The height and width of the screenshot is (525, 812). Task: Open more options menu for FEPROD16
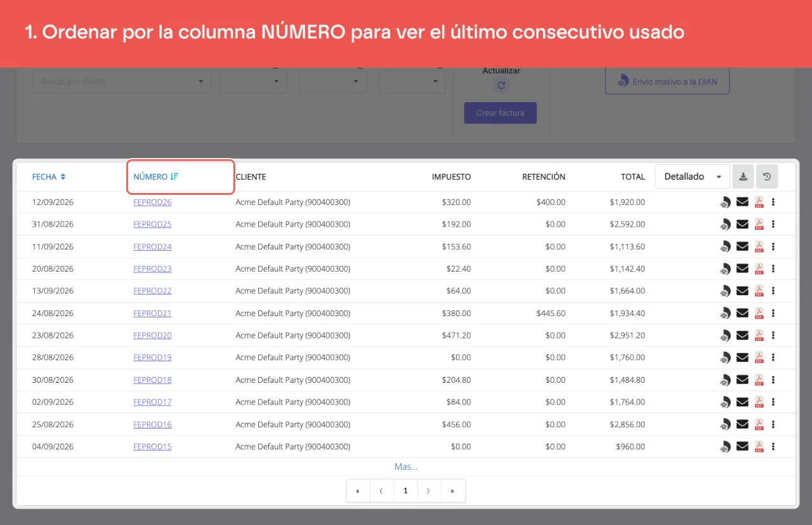pos(773,424)
